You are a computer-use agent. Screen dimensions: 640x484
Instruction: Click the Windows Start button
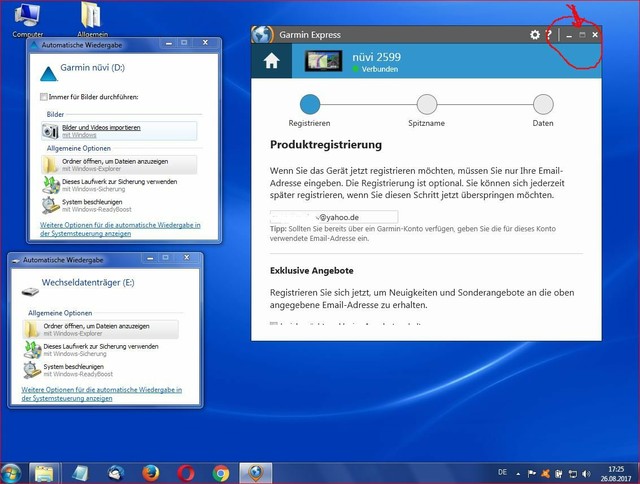tap(13, 472)
